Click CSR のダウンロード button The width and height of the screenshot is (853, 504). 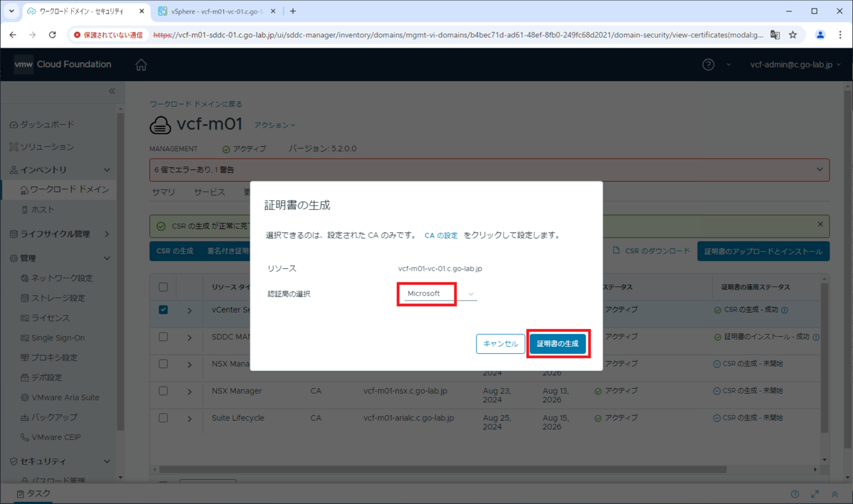pyautogui.click(x=650, y=251)
